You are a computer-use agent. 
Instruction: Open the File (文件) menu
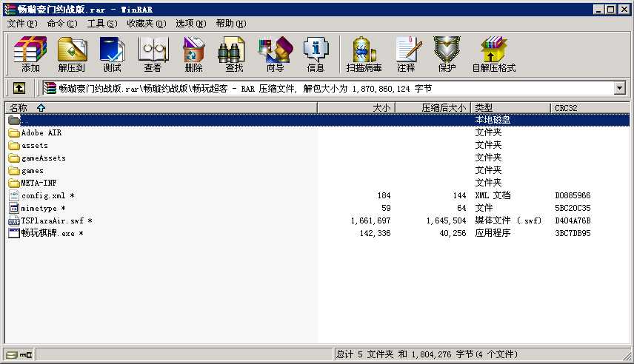pyautogui.click(x=22, y=24)
